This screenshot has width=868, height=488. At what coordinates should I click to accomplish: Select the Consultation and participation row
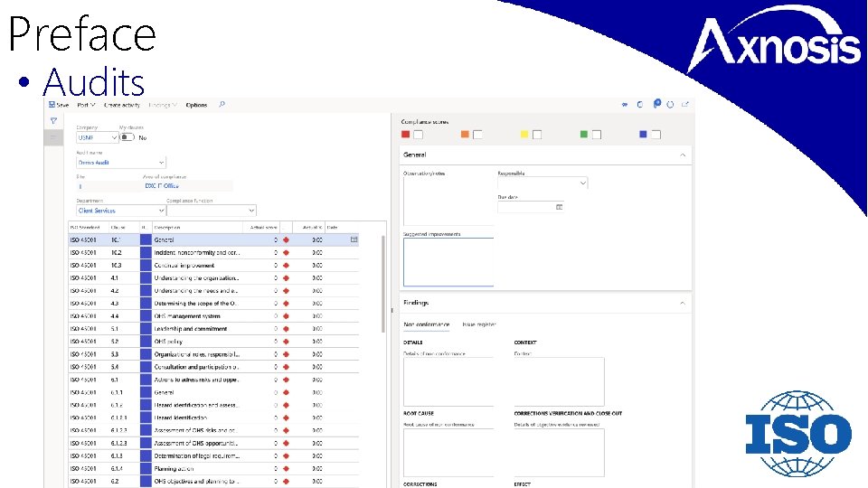213,367
